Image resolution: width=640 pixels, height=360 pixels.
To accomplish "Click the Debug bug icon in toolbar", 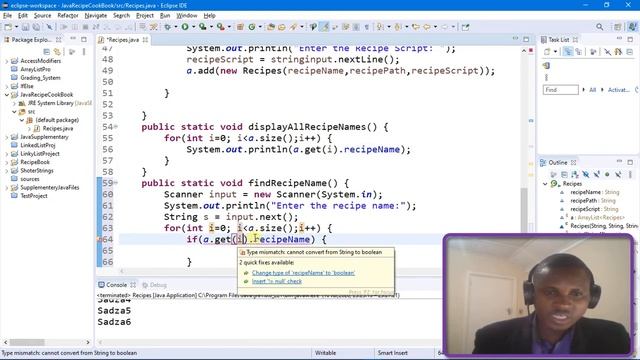I will coord(167,27).
